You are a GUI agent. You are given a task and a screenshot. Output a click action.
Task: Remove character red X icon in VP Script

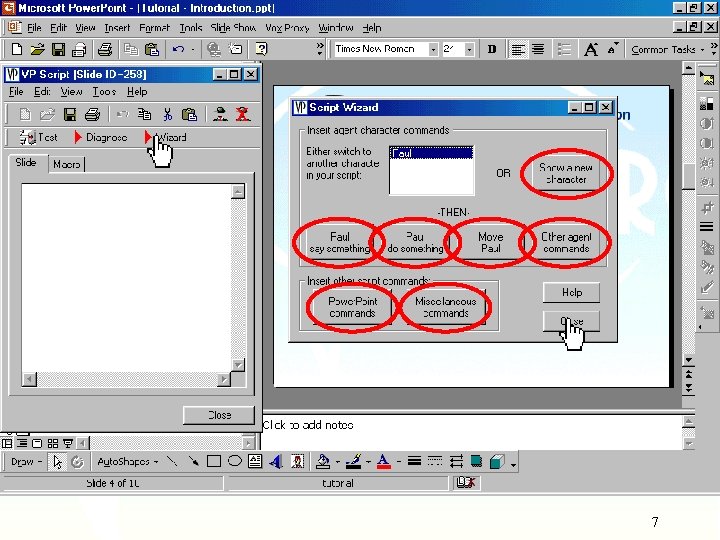[x=242, y=114]
